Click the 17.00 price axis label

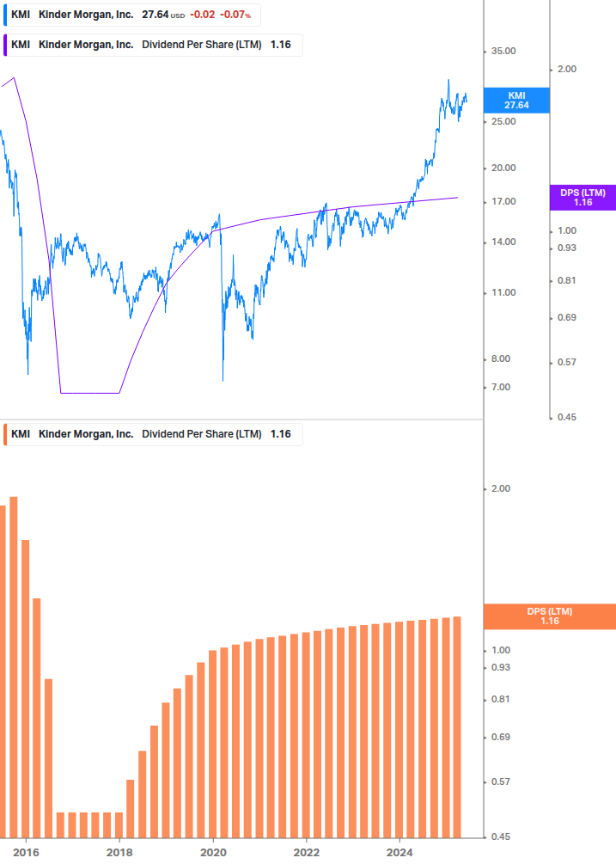pos(503,202)
